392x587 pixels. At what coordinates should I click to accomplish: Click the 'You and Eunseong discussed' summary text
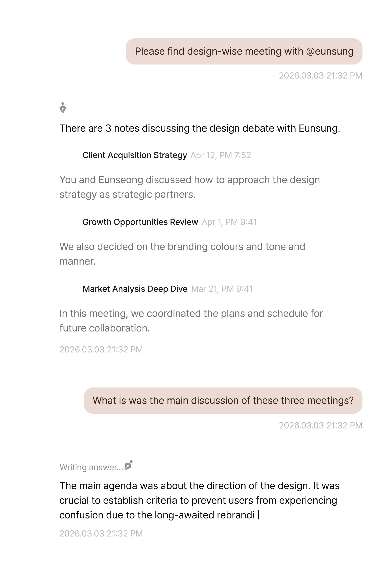coord(190,187)
